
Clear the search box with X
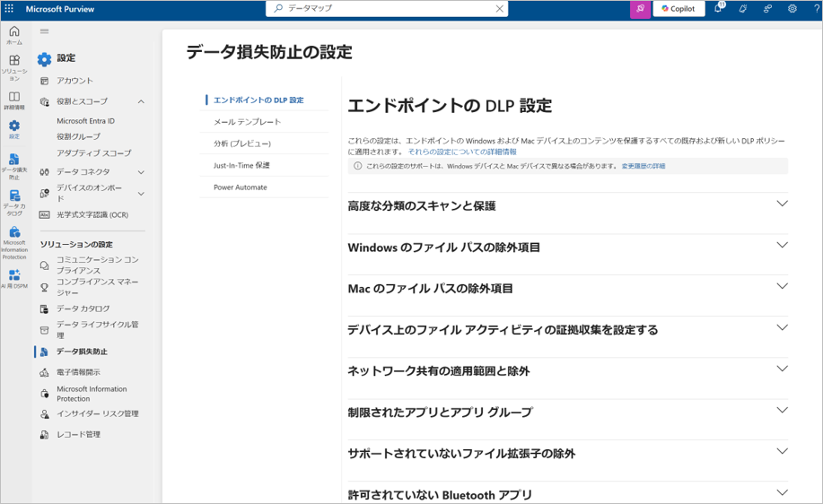coord(500,8)
